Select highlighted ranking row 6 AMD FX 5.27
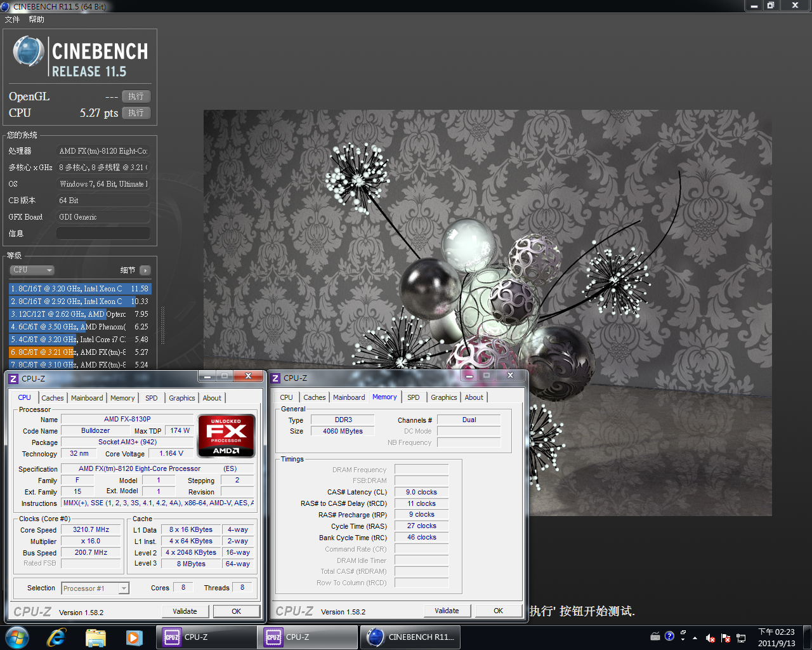Screen dimensions: 812x650 [x=80, y=352]
